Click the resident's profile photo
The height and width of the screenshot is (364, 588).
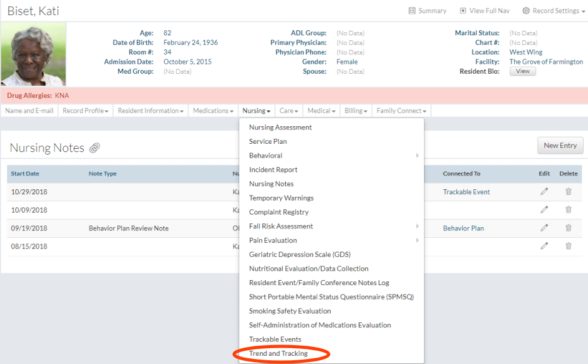coord(33,56)
